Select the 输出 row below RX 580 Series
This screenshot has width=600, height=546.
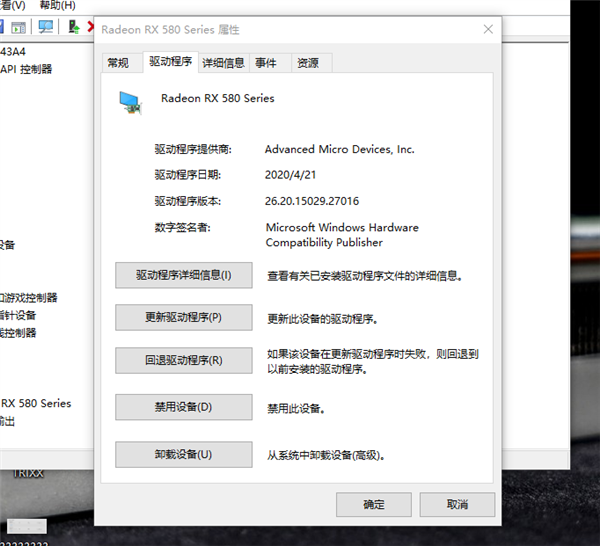coord(7,421)
